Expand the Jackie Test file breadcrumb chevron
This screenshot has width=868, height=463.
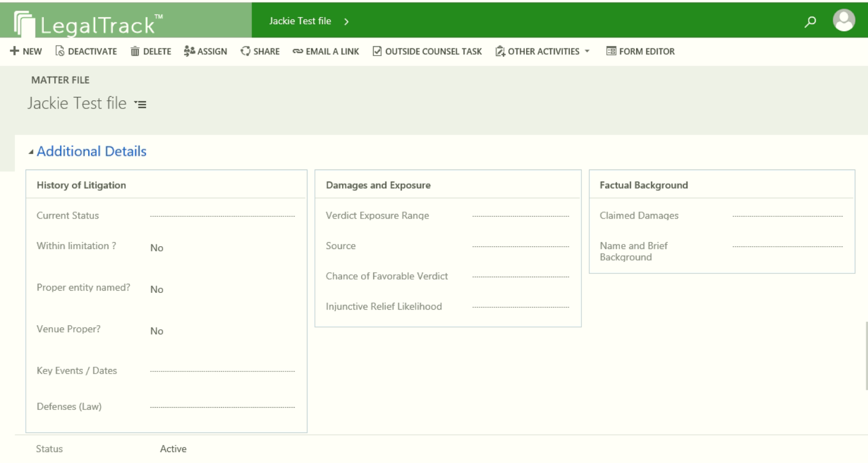[x=346, y=22]
